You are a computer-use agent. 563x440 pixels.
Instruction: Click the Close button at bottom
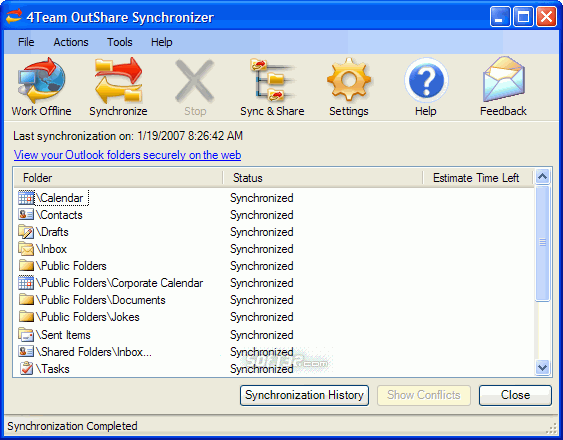click(x=515, y=395)
